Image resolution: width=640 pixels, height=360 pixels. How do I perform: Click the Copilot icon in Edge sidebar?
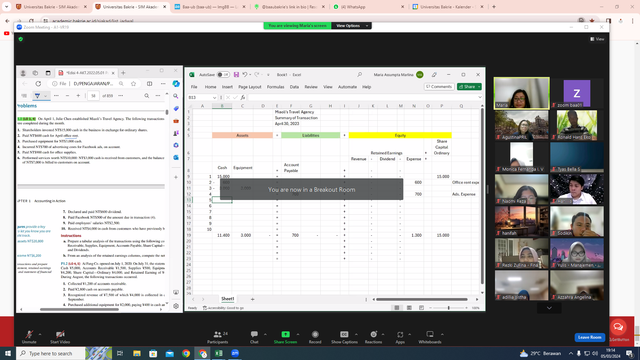176,84
